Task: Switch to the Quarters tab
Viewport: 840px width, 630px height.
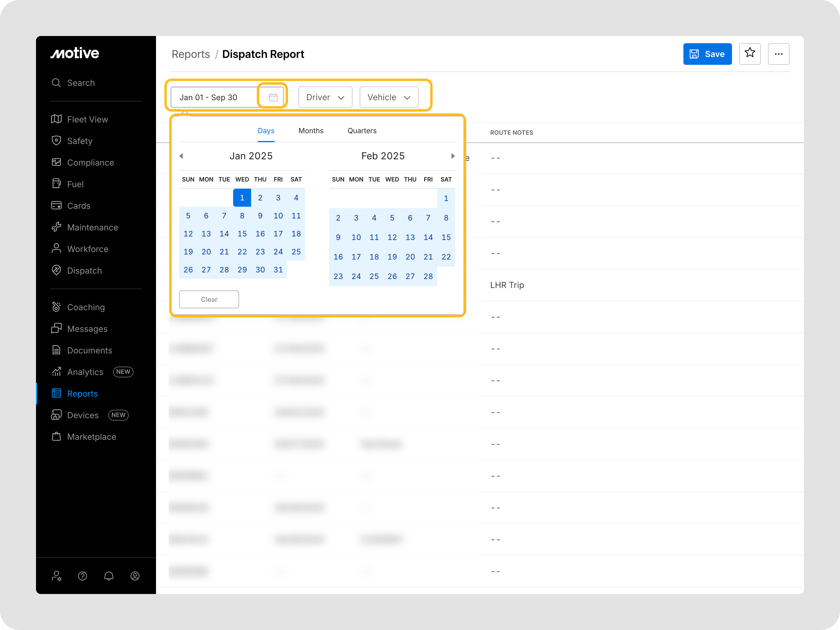Action: (361, 130)
